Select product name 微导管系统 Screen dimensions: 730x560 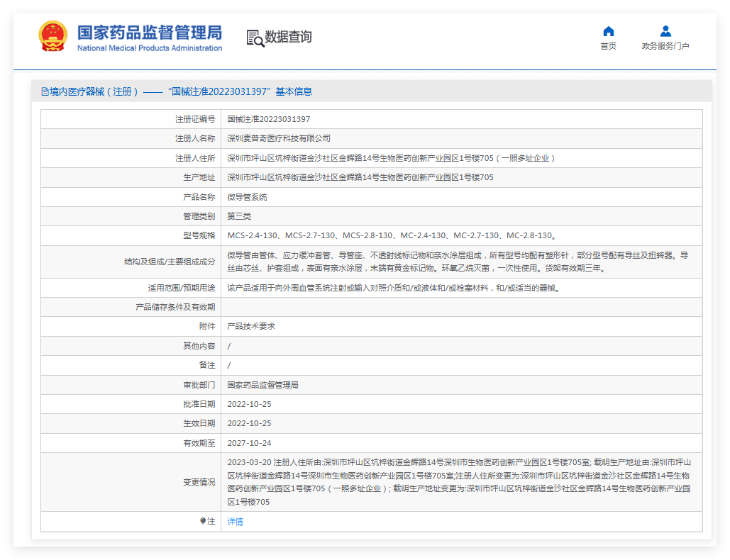[x=247, y=197]
